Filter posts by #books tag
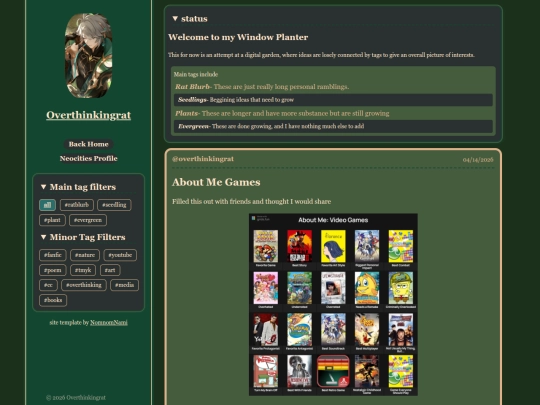540x405 pixels. click(x=53, y=300)
